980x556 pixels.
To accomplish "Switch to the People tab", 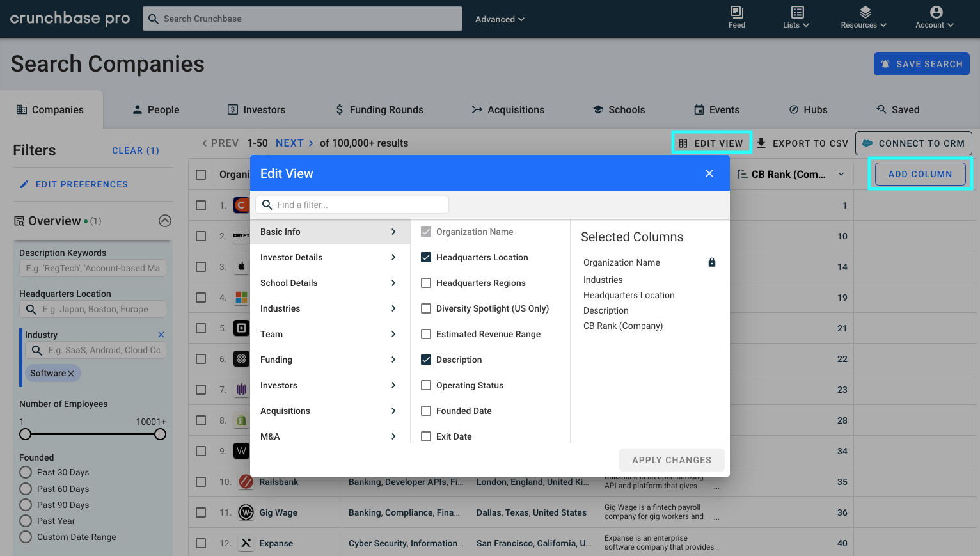I will tap(155, 109).
